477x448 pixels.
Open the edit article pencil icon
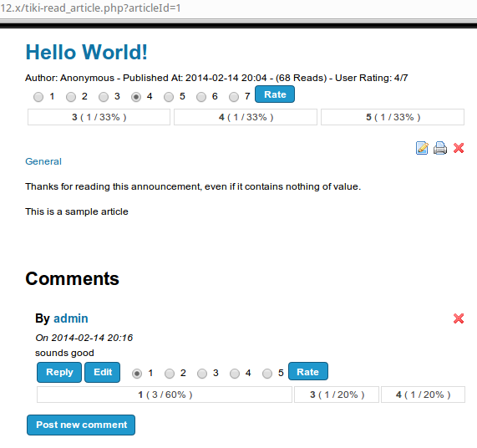pos(422,148)
